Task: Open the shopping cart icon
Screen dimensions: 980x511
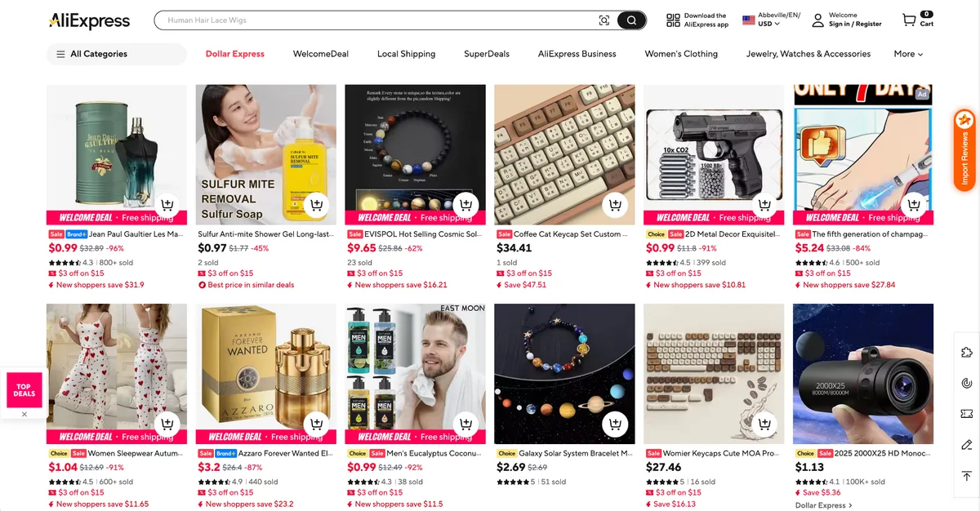Action: [909, 20]
